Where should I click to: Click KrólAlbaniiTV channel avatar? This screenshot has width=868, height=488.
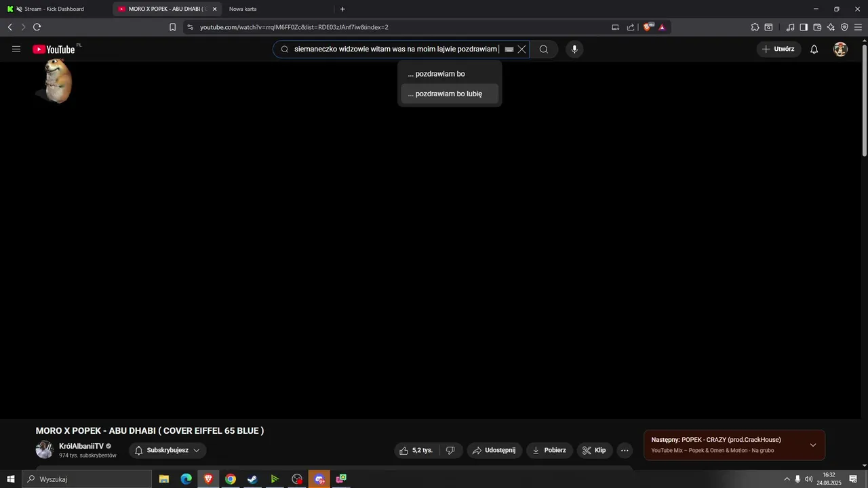point(45,450)
